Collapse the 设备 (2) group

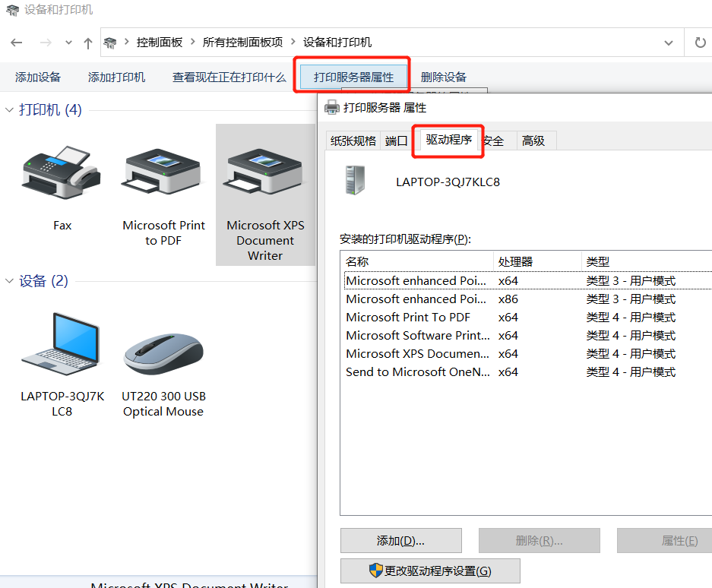pos(9,281)
